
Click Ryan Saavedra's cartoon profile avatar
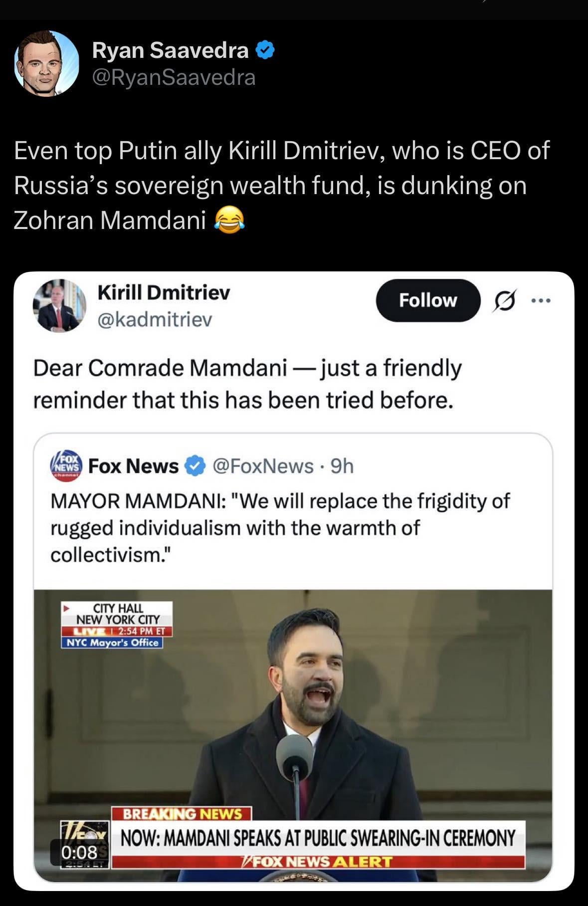coord(46,63)
